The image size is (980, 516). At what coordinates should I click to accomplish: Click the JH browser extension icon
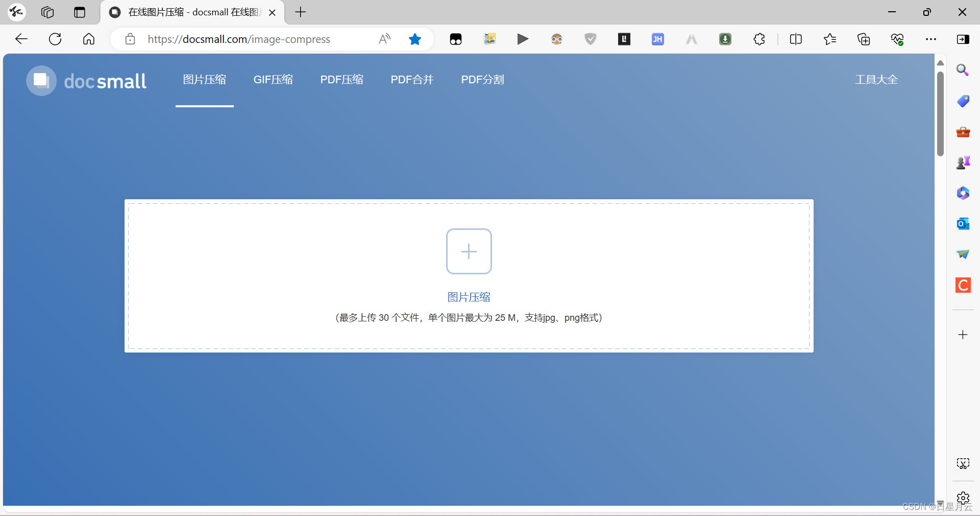[657, 39]
